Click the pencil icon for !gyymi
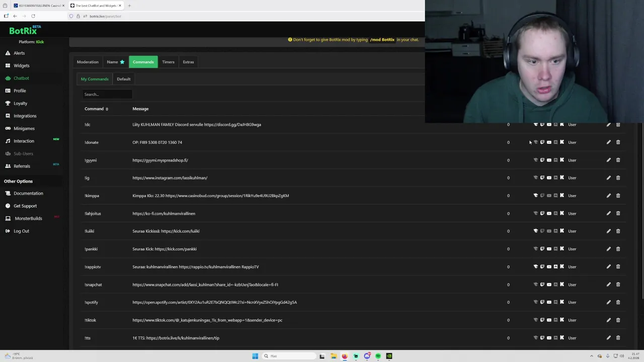 [x=608, y=160]
